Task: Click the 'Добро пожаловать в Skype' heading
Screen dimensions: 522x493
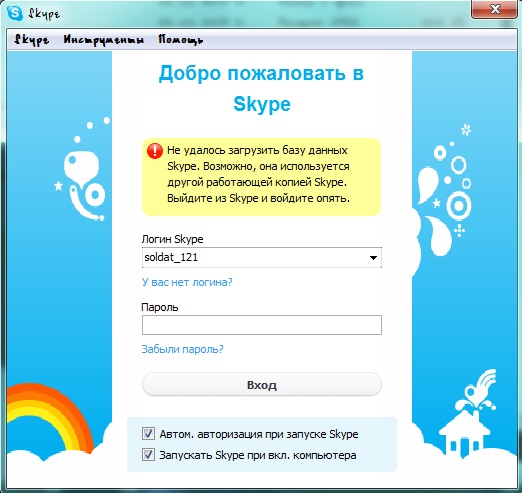Action: (261, 88)
